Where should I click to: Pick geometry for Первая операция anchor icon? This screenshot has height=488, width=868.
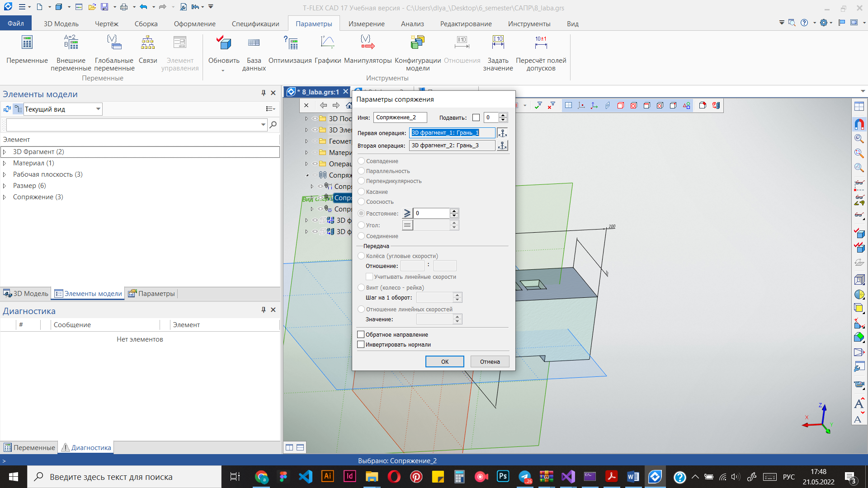(502, 133)
